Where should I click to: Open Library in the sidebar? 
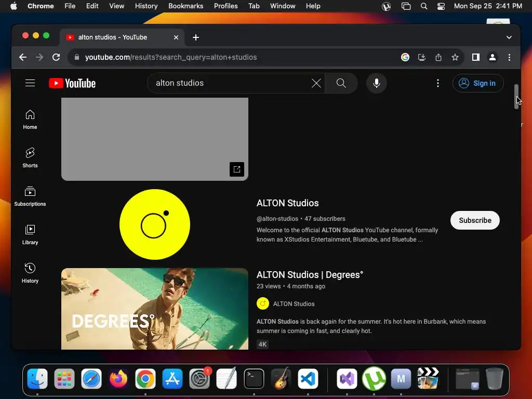[x=30, y=234]
